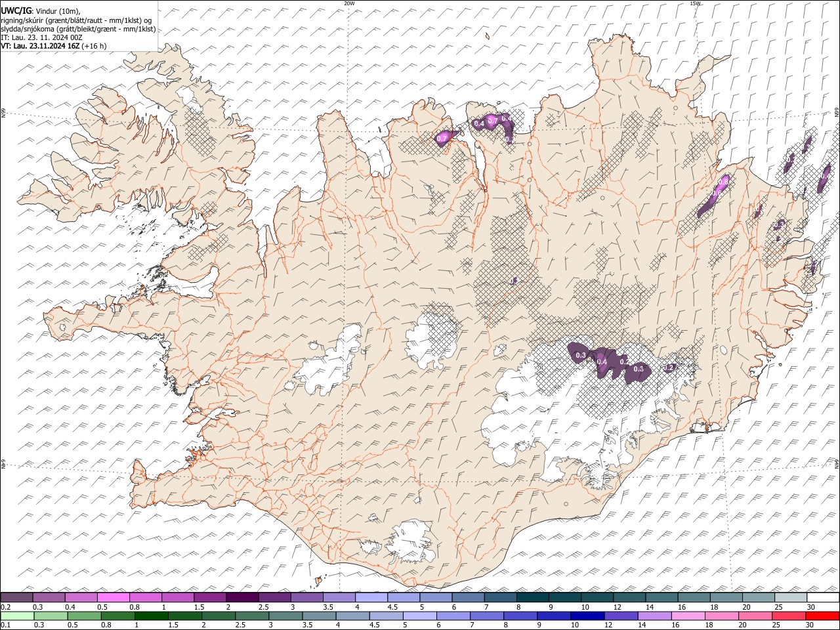
Task: Click the '0.1' label in lower legend row
Action: 5,625
